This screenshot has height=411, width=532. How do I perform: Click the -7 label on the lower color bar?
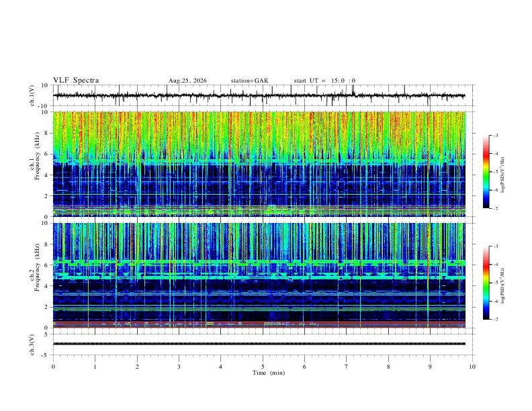tap(495, 320)
